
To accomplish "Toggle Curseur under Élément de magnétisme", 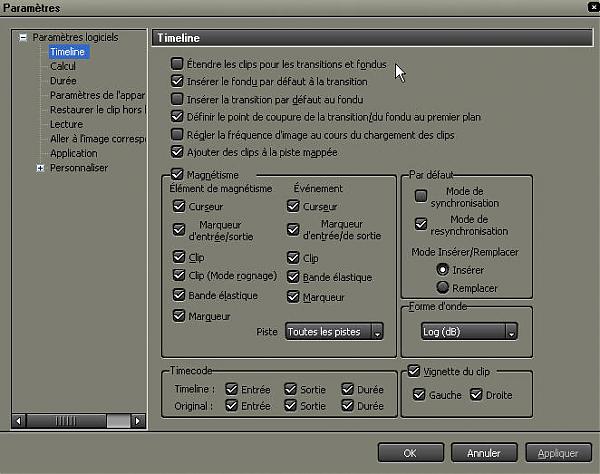I will coord(179,206).
